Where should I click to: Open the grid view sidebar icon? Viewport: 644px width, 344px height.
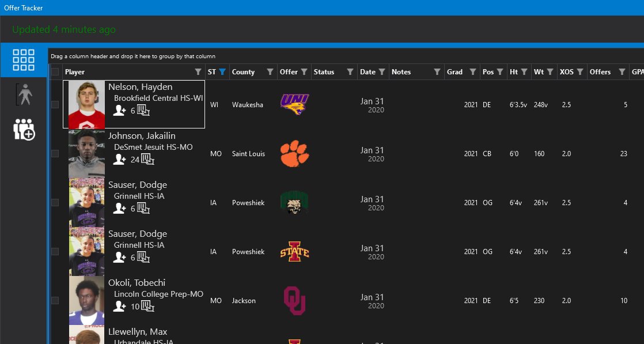pyautogui.click(x=24, y=60)
